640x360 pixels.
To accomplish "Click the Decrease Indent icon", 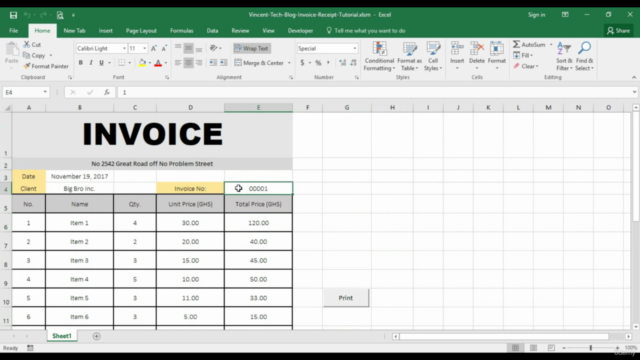I will point(213,63).
